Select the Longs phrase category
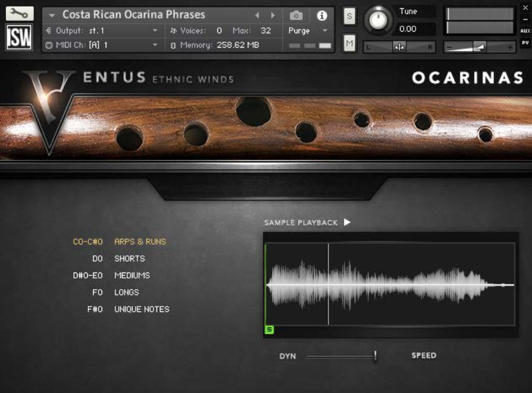This screenshot has width=532, height=393. click(x=127, y=292)
